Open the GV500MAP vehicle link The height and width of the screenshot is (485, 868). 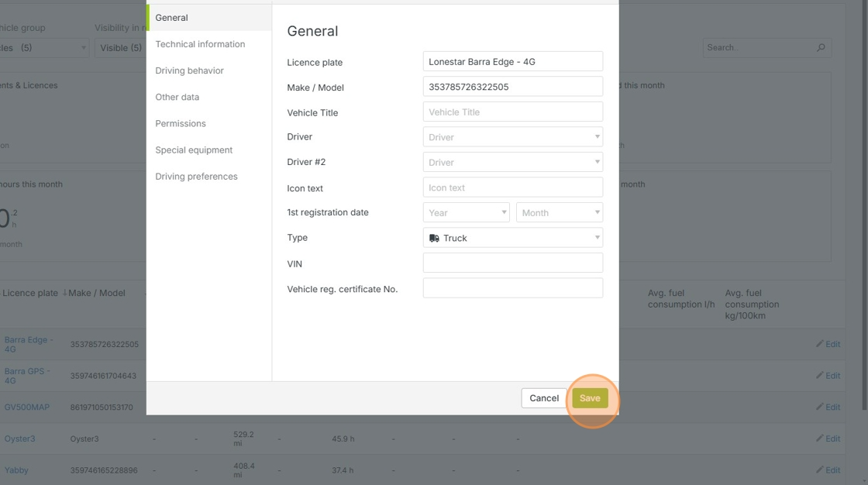coord(27,407)
